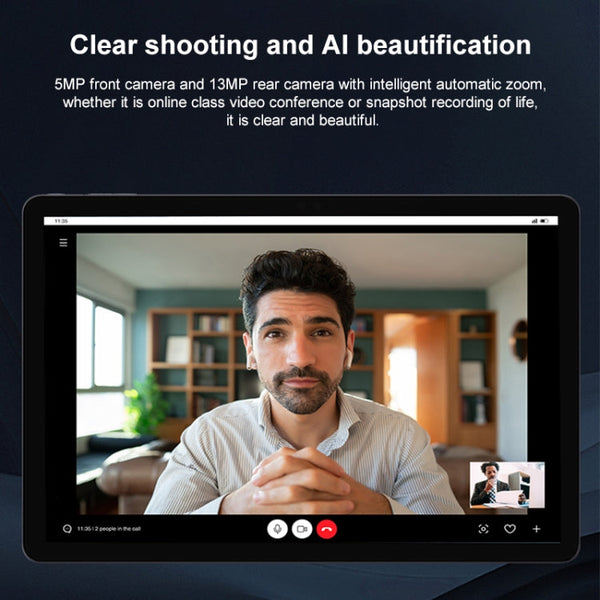The width and height of the screenshot is (600, 600).
Task: Click the '2 people in the call' text
Action: point(119,529)
